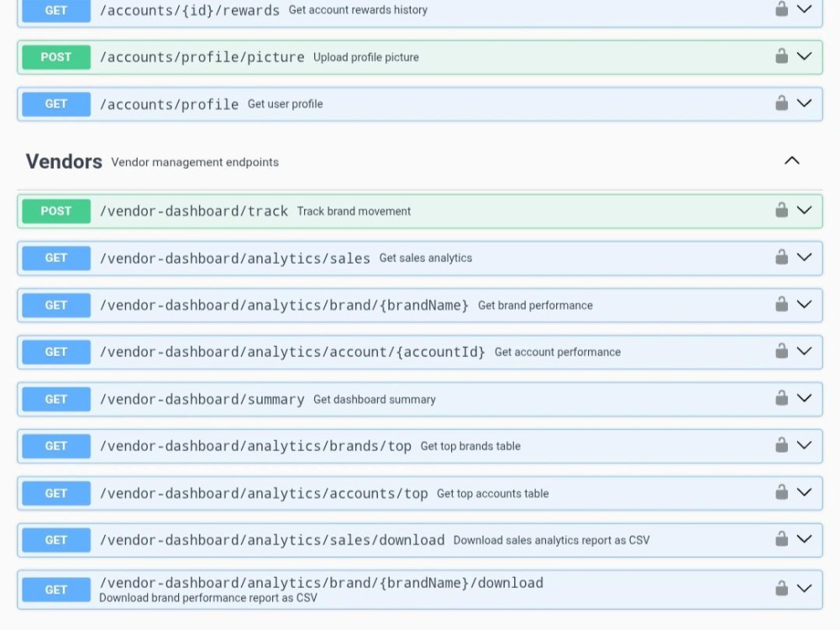Click 'Get top brands table' description
The height and width of the screenshot is (630, 840).
470,446
